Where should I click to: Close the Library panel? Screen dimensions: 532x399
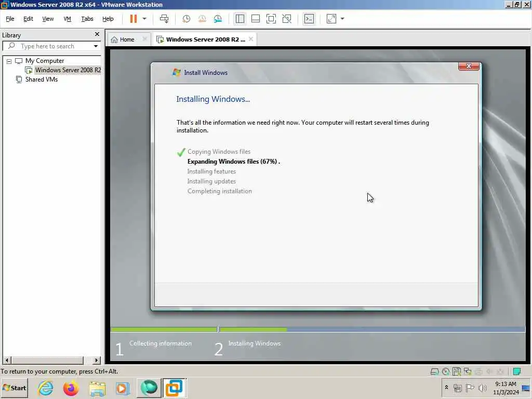(x=97, y=34)
